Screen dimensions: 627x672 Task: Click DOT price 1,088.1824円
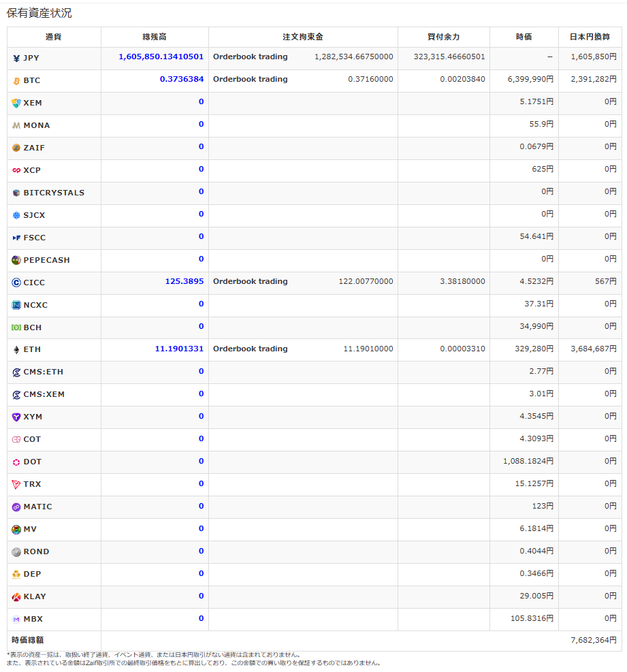point(528,461)
